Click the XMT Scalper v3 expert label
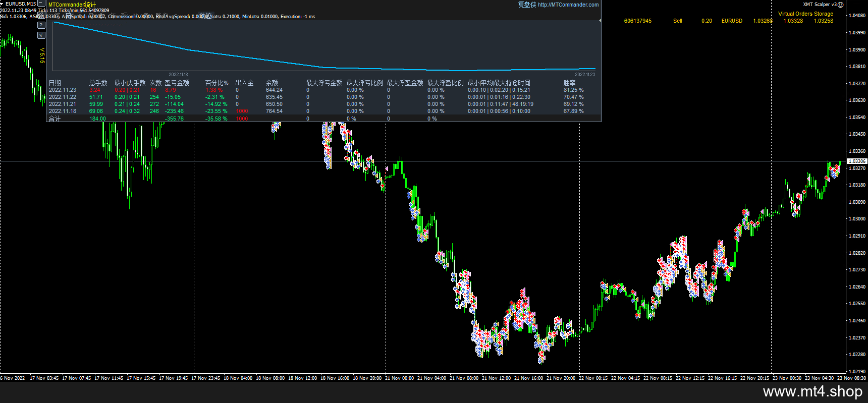The width and height of the screenshot is (868, 403). tap(820, 5)
